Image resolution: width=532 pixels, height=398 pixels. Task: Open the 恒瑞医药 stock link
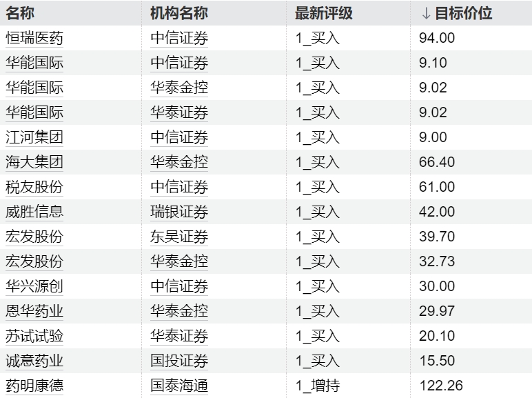[34, 38]
